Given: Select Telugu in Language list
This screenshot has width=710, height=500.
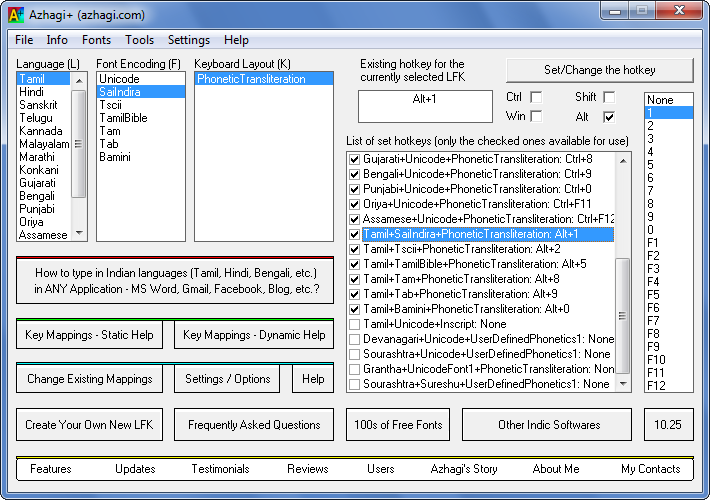Looking at the screenshot, I should [43, 118].
